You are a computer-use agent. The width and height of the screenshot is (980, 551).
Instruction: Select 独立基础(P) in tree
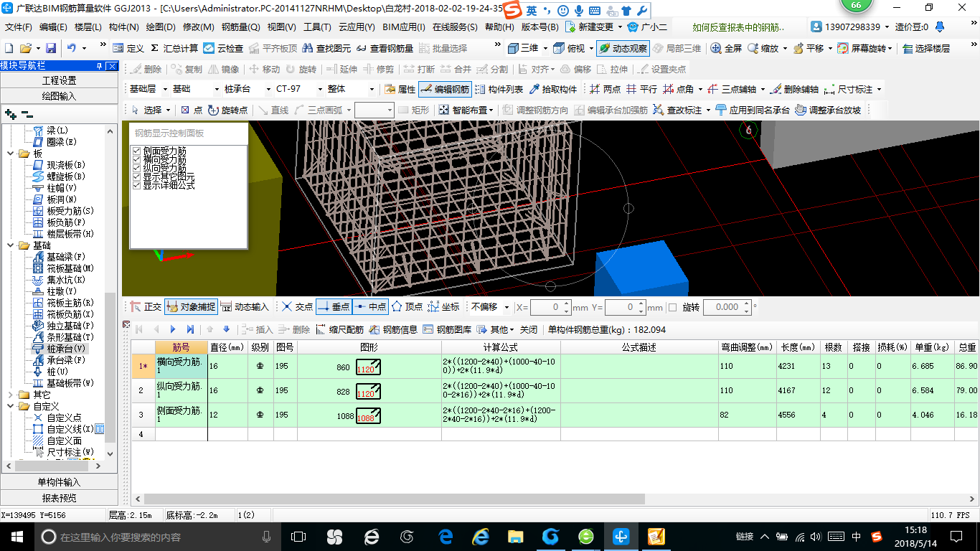click(70, 326)
